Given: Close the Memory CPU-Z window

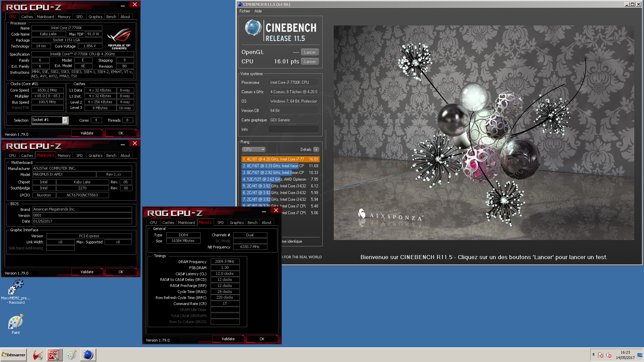Looking at the screenshot, I should click(276, 210).
